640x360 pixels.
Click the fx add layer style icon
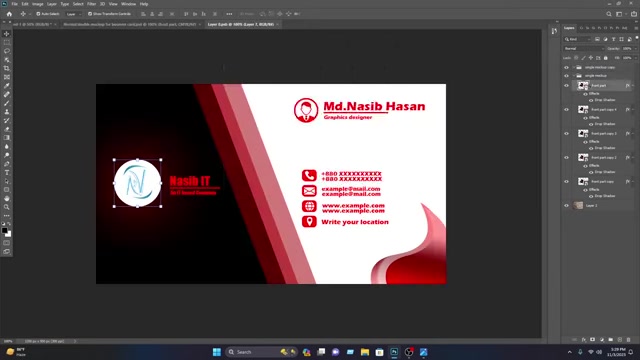coord(584,340)
